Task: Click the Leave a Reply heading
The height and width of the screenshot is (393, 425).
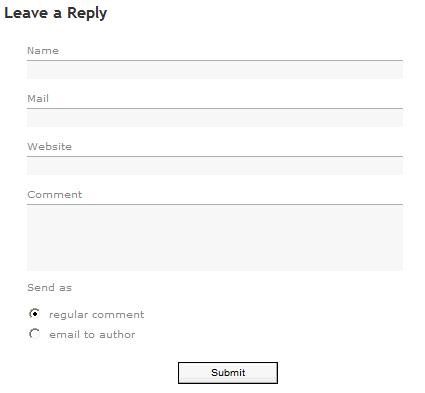Action: pos(56,13)
